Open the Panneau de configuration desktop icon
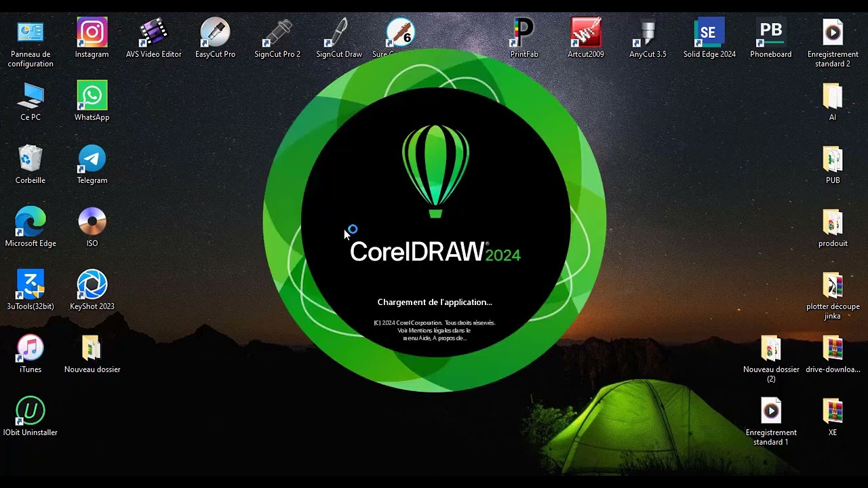Viewport: 868px width, 488px height. coord(30,43)
